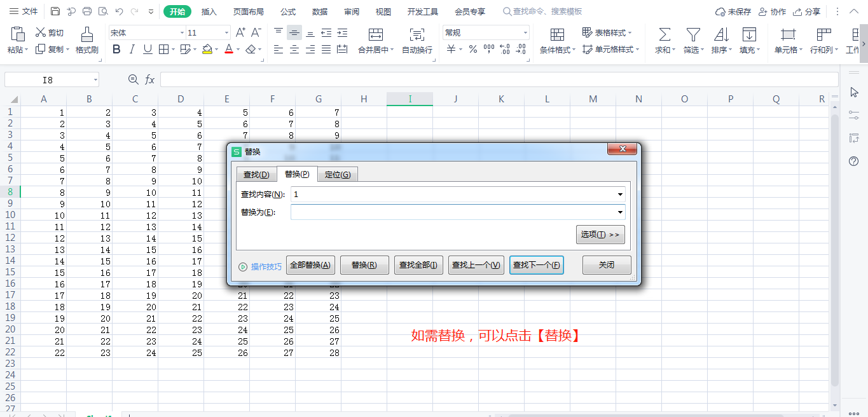The image size is (868, 417).
Task: Click Find All (查找全部) button
Action: point(418,265)
